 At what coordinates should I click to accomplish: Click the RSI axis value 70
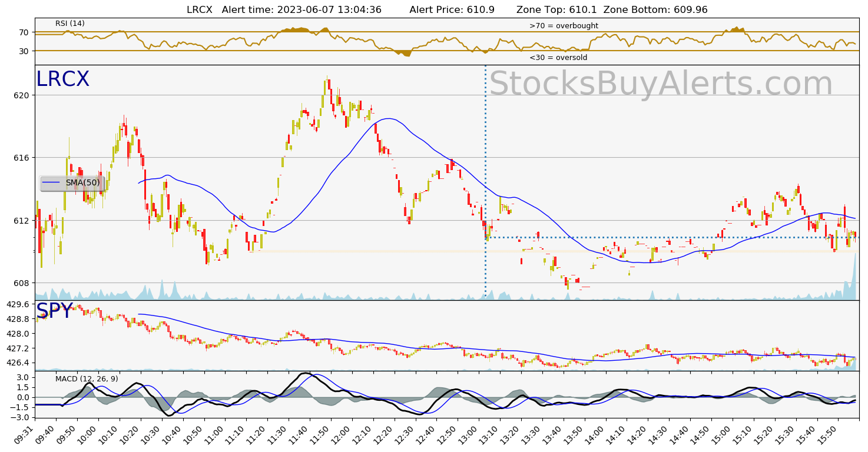24,32
